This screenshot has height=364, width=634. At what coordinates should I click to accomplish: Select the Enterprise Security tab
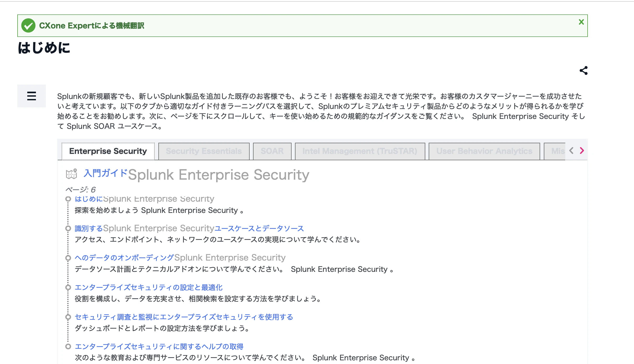108,151
